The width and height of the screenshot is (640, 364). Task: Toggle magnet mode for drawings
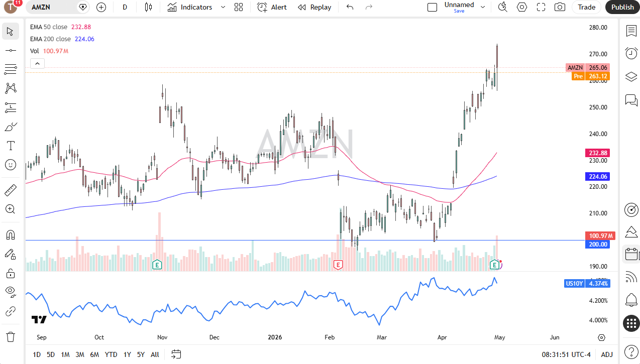11,235
